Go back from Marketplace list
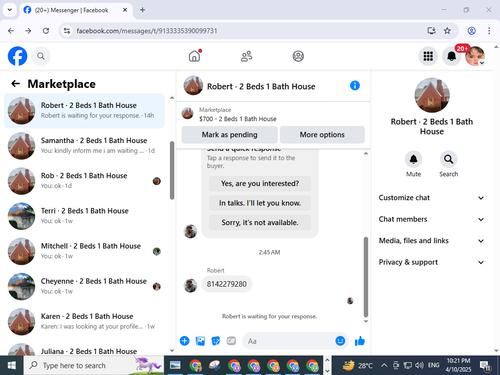Image resolution: width=500 pixels, height=375 pixels. coord(16,84)
